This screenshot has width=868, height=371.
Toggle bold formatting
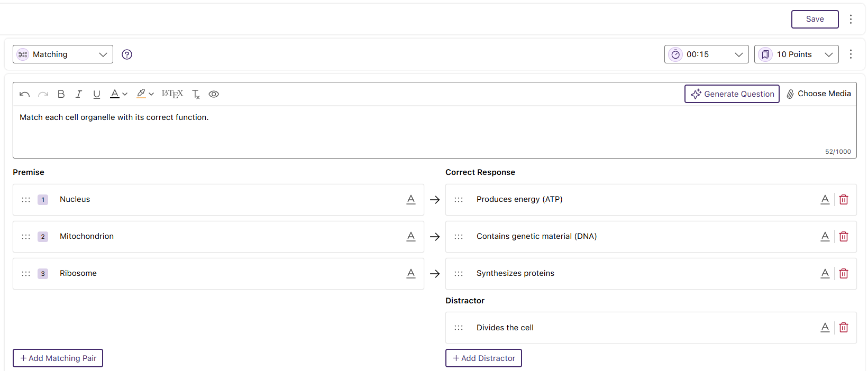(x=61, y=94)
